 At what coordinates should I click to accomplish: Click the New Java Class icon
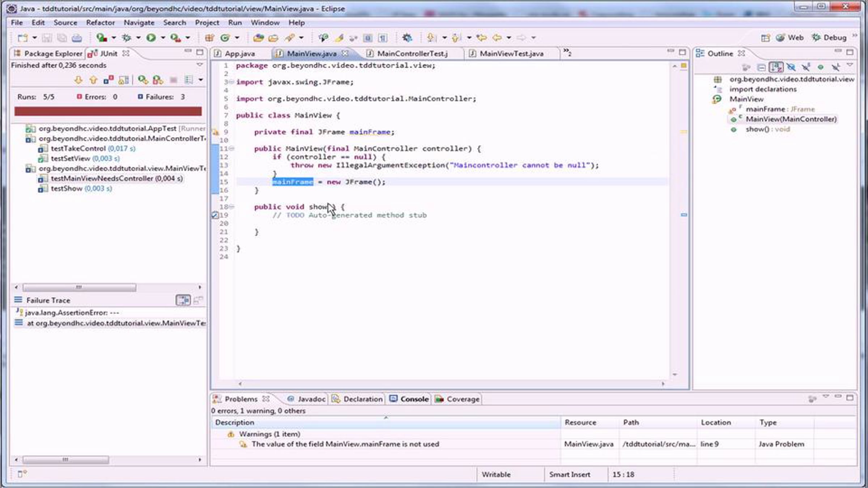[225, 38]
